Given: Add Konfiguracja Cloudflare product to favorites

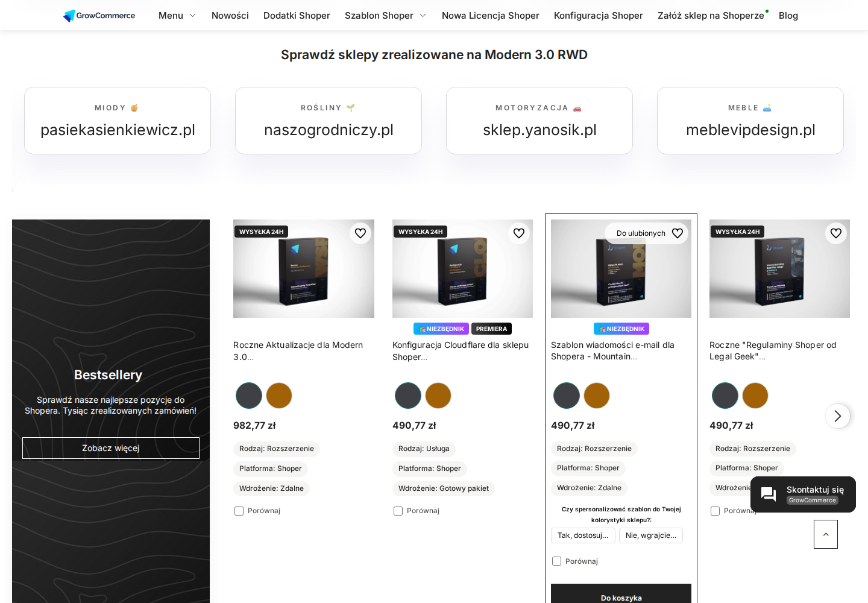Looking at the screenshot, I should pos(519,233).
